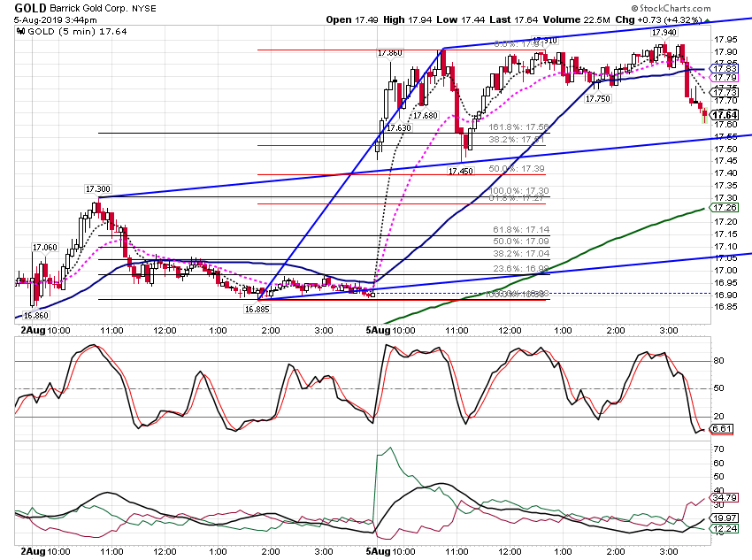Click the 17.630 price annotation
Screen dimensions: 752x560
tap(399, 128)
